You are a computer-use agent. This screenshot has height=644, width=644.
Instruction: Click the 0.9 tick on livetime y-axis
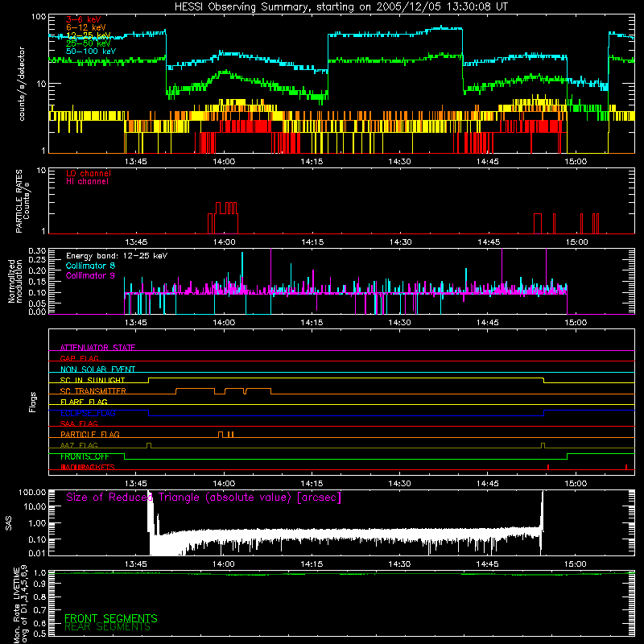coord(39,584)
